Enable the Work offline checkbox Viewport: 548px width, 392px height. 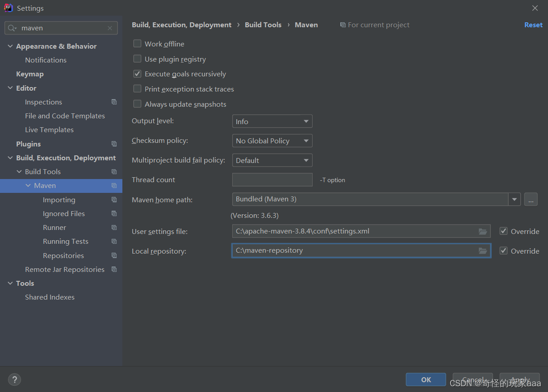tap(138, 44)
